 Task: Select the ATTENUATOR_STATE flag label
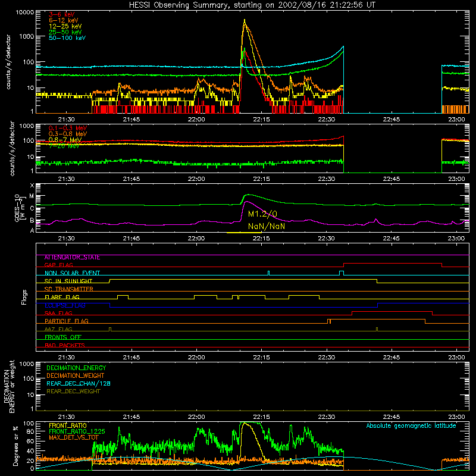click(72, 258)
